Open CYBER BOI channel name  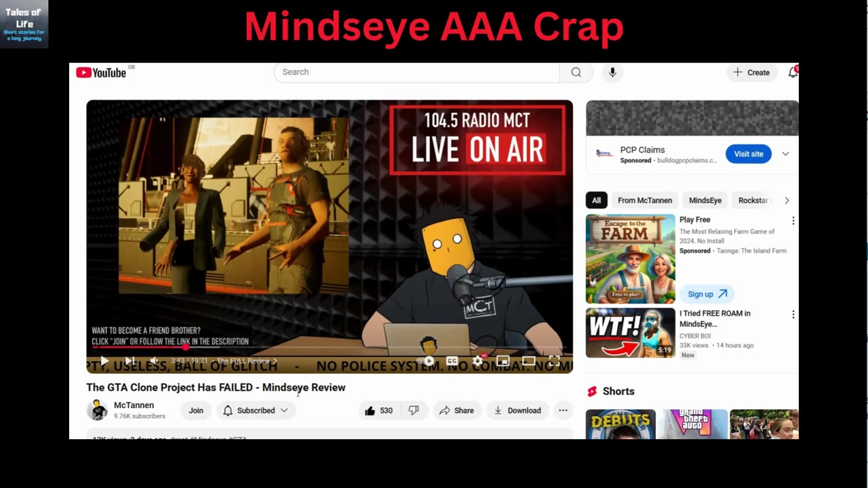695,335
